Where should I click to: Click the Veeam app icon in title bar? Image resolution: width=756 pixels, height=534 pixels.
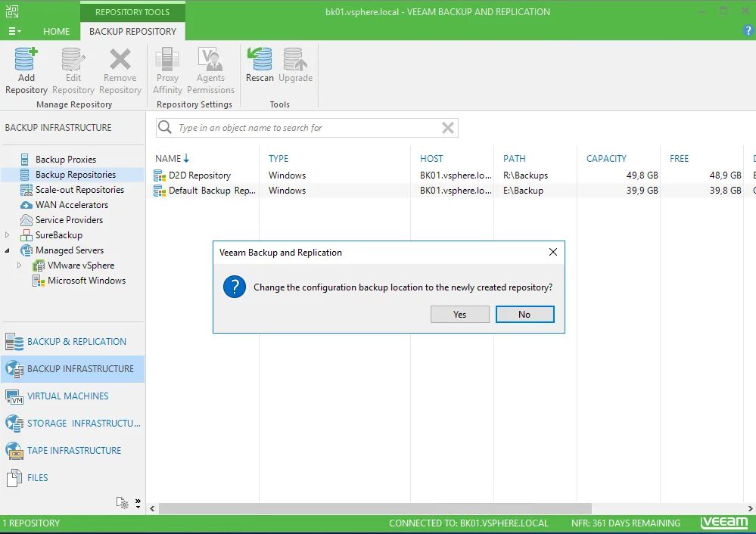pyautogui.click(x=12, y=11)
